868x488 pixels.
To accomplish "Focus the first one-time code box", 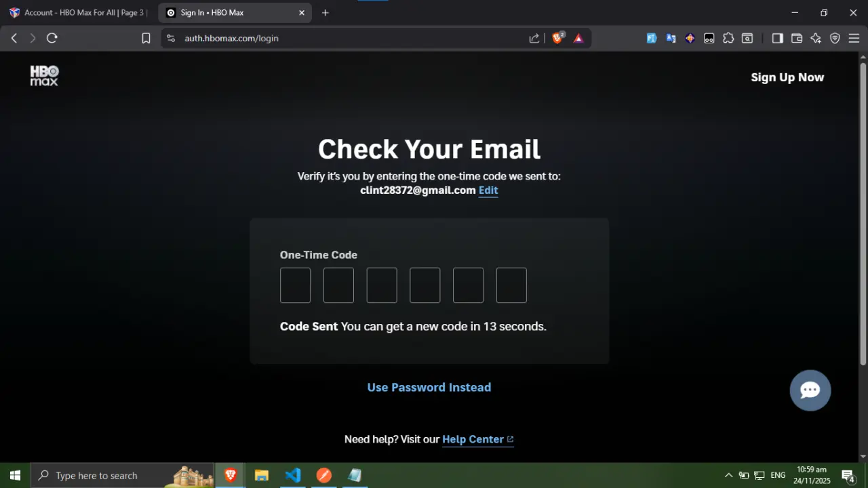I will (296, 285).
